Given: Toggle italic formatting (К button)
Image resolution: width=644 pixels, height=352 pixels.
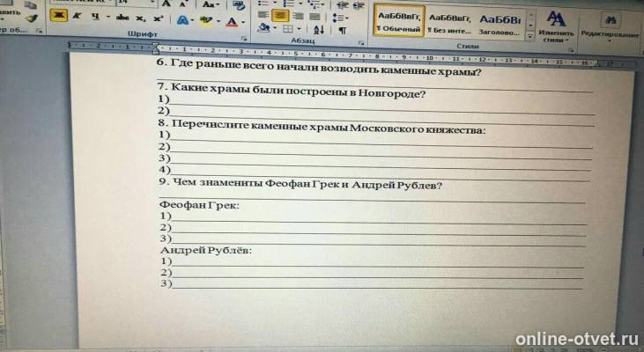Looking at the screenshot, I should click(77, 17).
